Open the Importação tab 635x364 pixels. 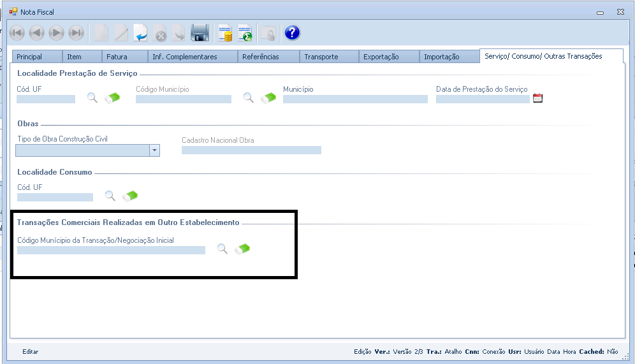[x=449, y=57]
